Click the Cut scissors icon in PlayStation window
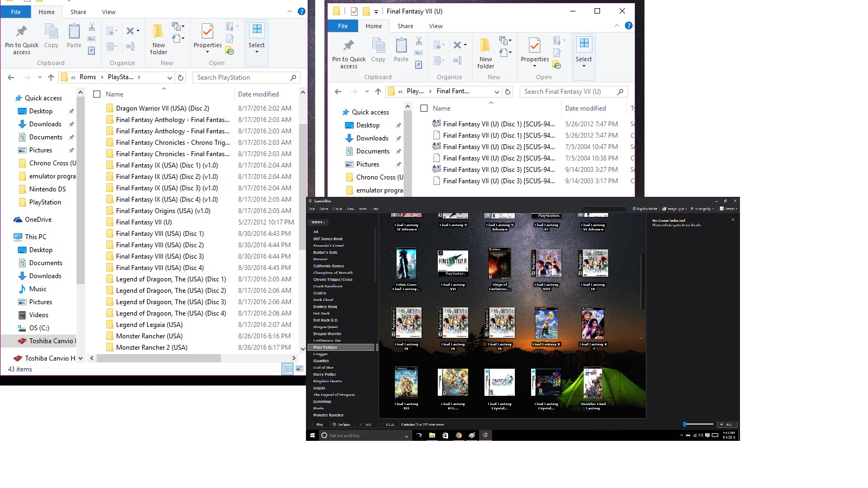 pyautogui.click(x=92, y=27)
